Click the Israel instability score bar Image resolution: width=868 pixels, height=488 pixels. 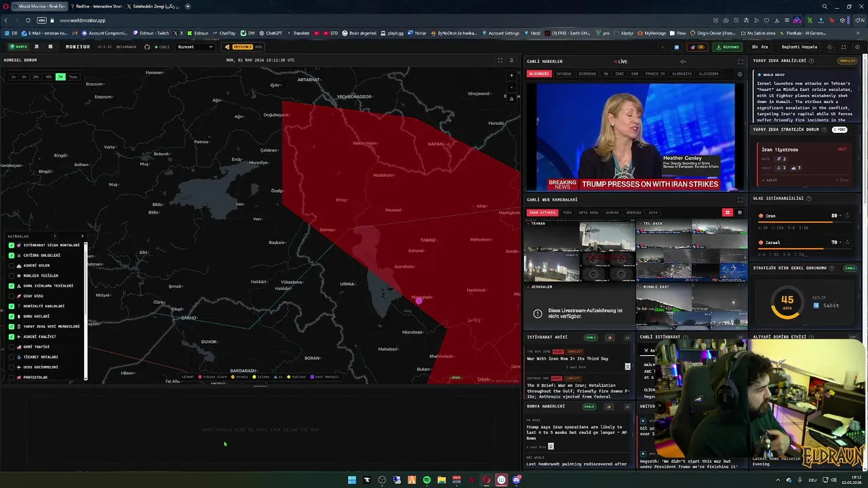[804, 249]
